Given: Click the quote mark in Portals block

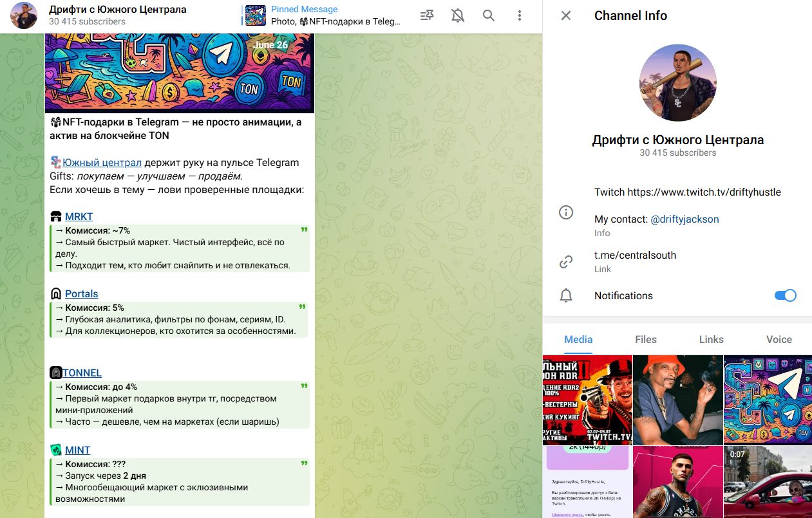Looking at the screenshot, I should [304, 308].
